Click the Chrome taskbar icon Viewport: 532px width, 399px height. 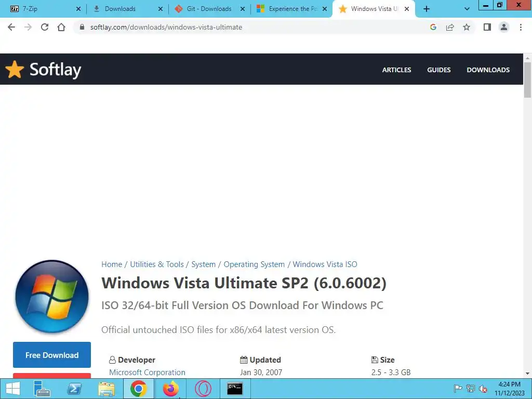click(138, 389)
